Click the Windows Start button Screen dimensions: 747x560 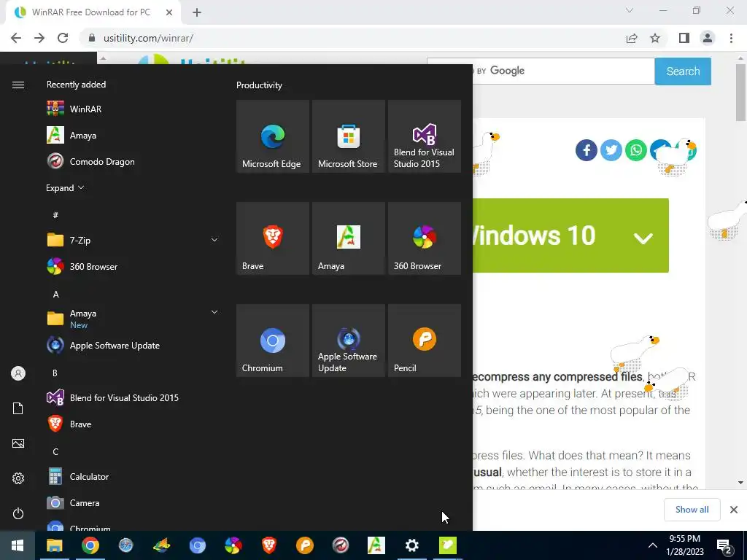coord(18,545)
